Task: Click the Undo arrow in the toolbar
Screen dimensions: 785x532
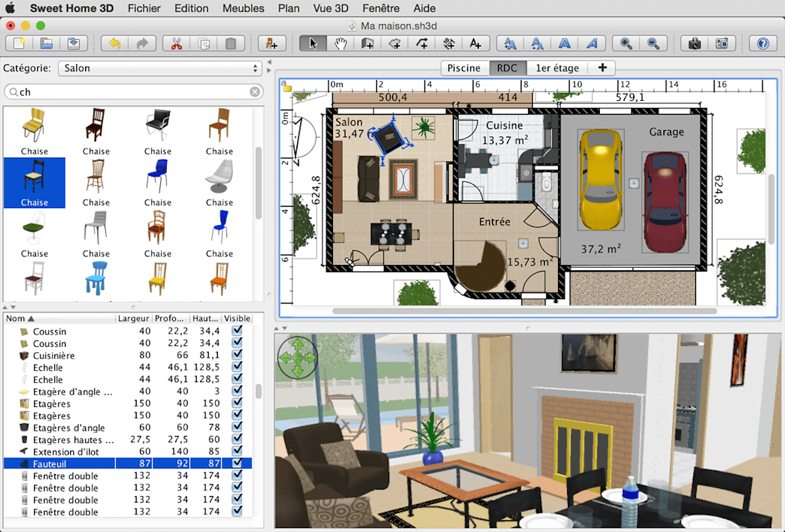Action: tap(115, 43)
